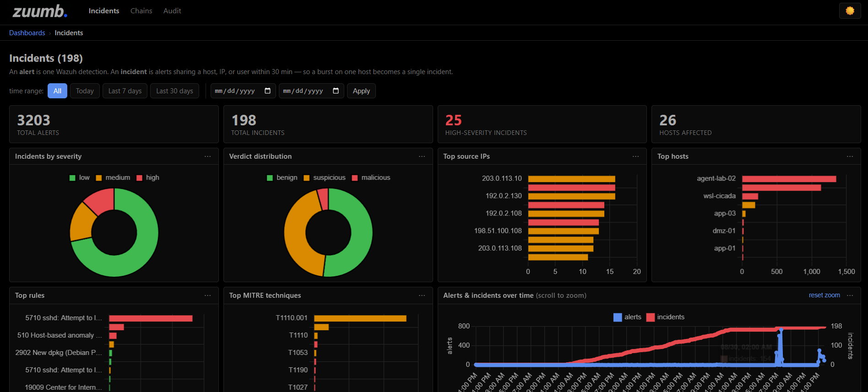
Task: Click the 3203 Total Alerts stat card
Action: click(114, 124)
